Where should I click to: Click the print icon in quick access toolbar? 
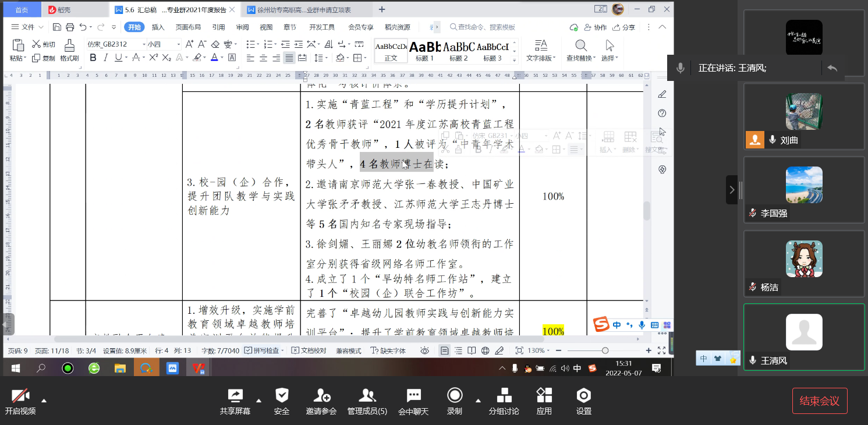click(x=70, y=27)
